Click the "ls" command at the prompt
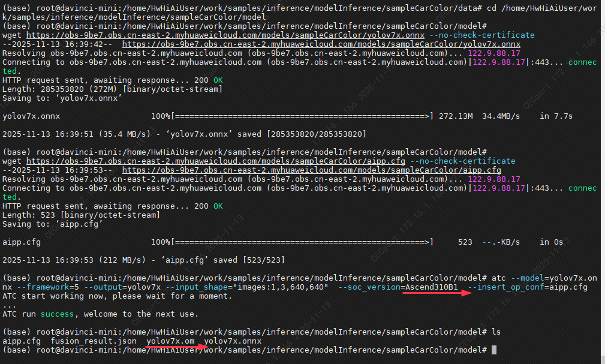This screenshot has height=364, width=605. (x=496, y=332)
